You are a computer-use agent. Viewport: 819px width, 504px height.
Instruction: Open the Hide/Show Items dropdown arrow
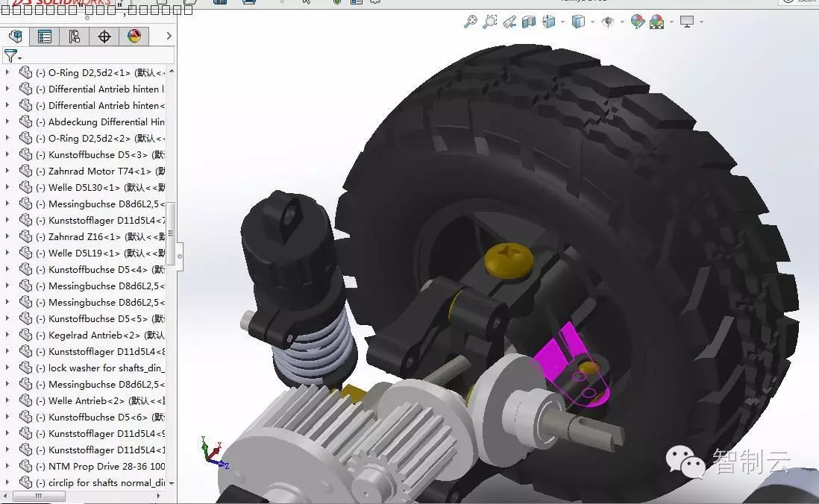622,22
